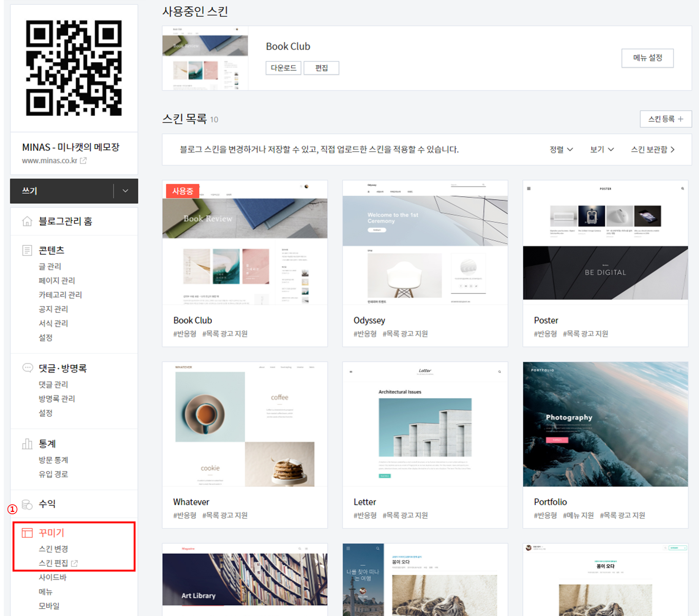Click the Portfolio skin name

pos(551,502)
